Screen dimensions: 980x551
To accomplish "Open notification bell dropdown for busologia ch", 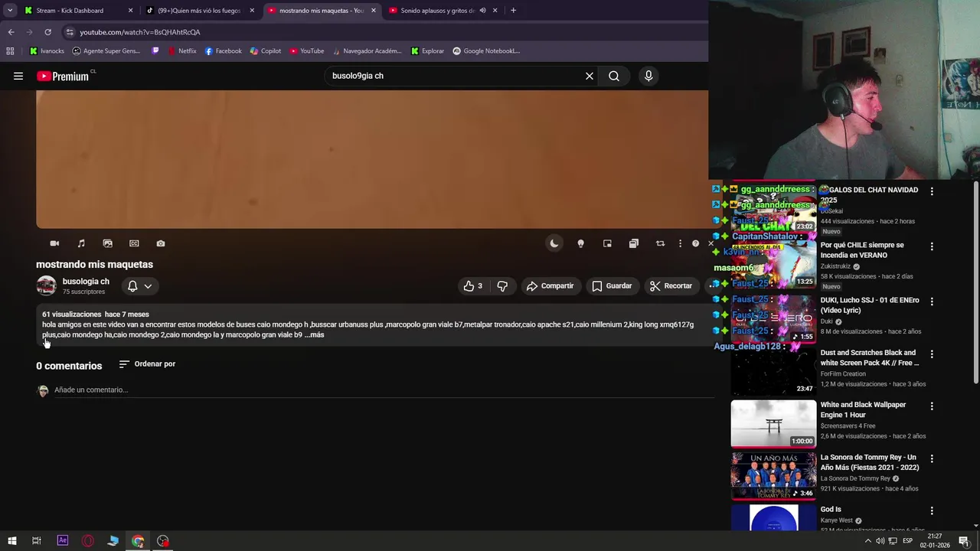I will point(139,285).
